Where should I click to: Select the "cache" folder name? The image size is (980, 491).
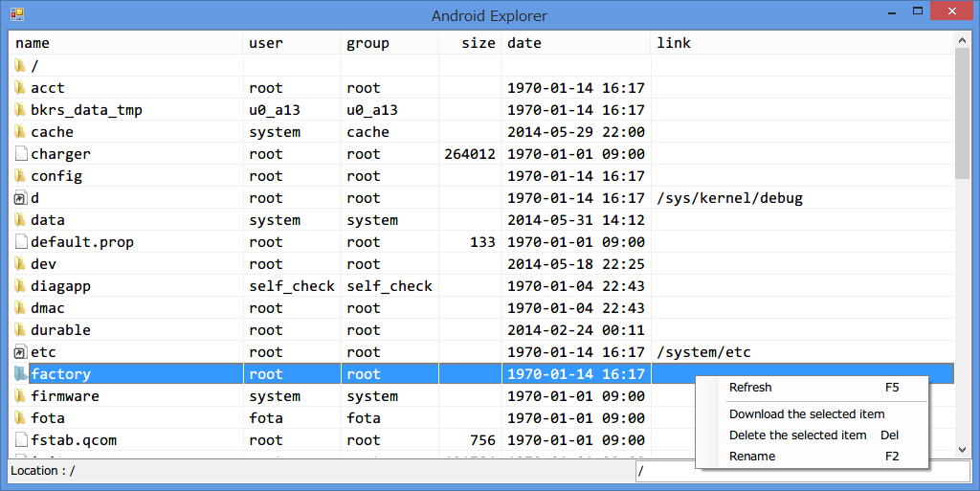point(52,132)
